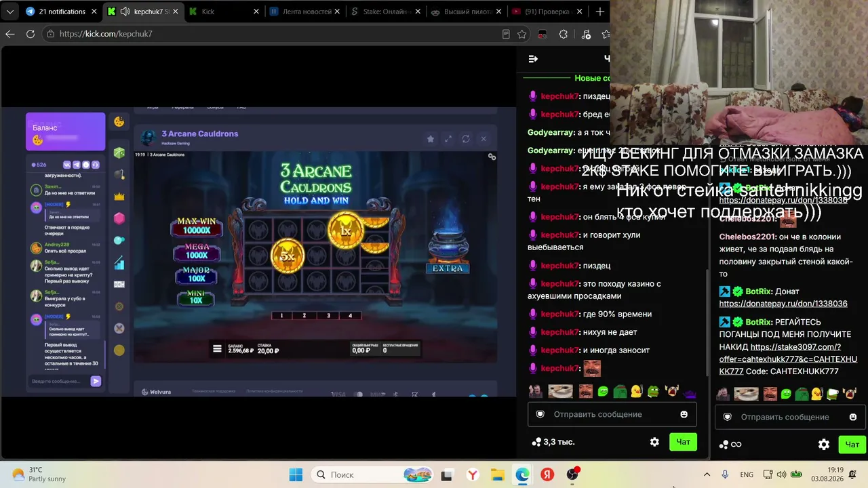Screen dimensions: 868x488
Task: Open right Kick chat settings gear
Action: (824, 445)
